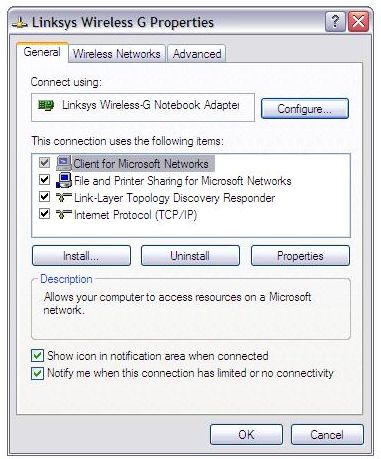
Task: Click the question mark help button
Action: [335, 22]
